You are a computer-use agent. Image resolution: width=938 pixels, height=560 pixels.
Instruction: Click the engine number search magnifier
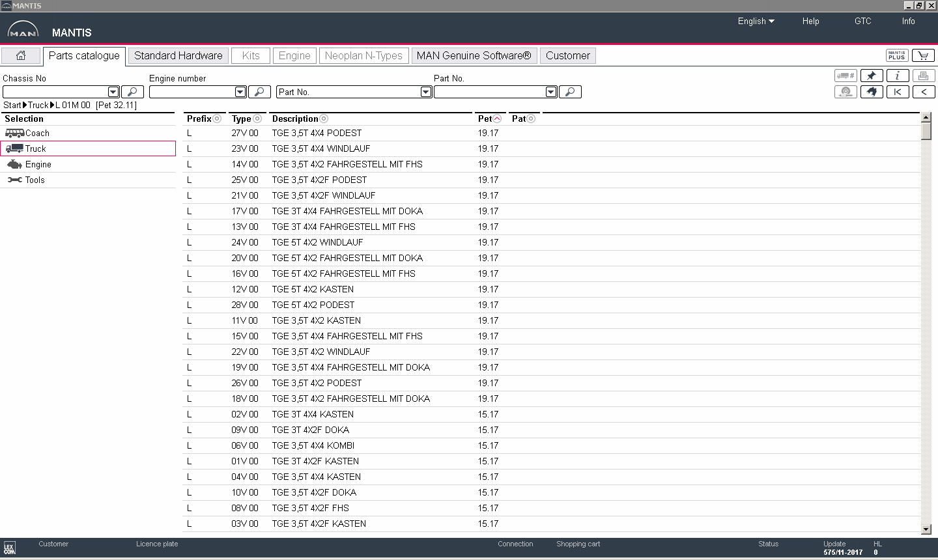(259, 92)
